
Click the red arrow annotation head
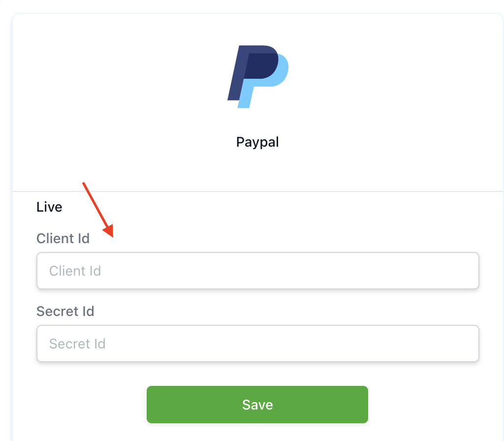109,231
